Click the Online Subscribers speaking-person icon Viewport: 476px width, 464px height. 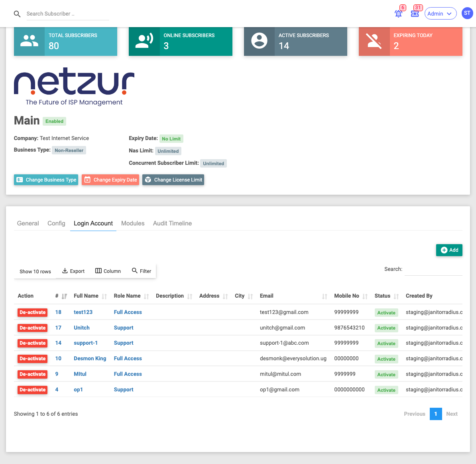[144, 41]
